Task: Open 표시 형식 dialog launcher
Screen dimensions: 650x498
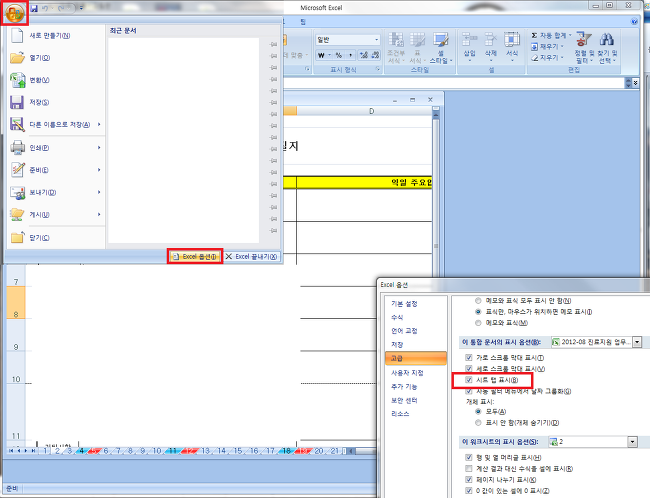Action: [378, 69]
